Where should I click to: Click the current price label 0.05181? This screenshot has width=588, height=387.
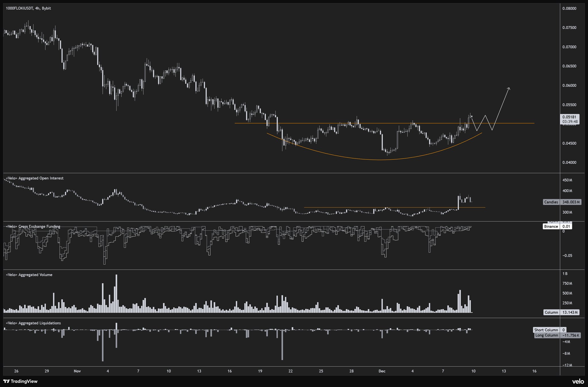coord(569,117)
